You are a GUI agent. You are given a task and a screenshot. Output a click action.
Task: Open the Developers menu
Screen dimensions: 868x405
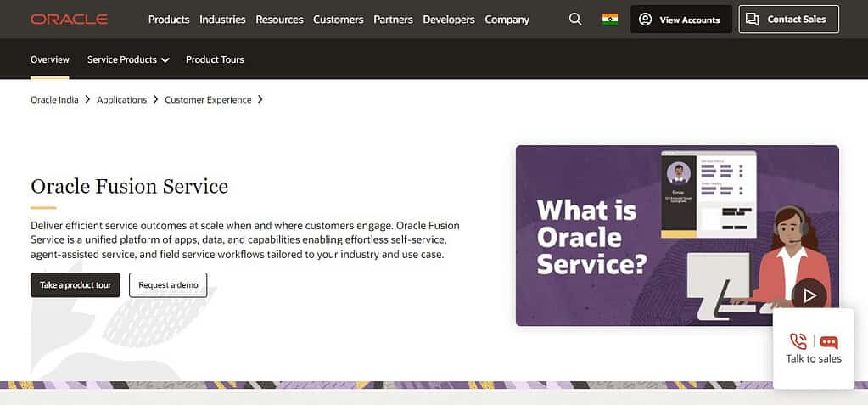point(449,20)
